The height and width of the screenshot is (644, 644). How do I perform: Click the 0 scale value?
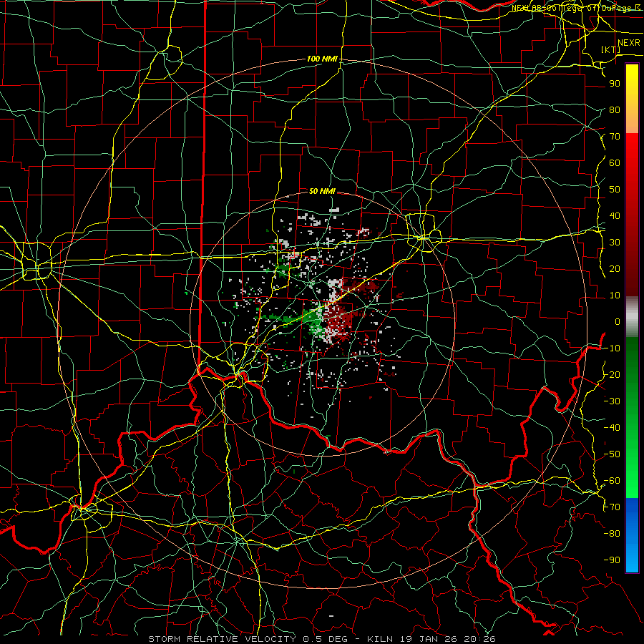618,322
